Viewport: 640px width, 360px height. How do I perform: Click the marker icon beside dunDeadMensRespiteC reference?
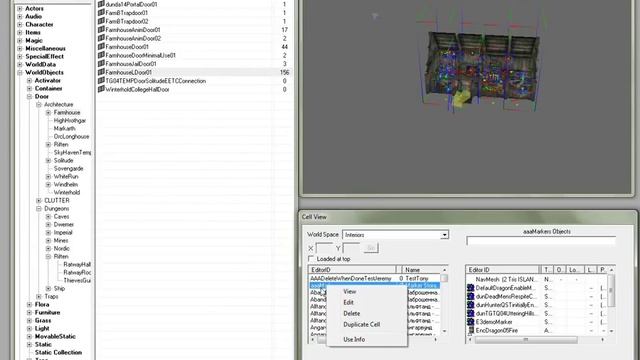[x=471, y=296]
